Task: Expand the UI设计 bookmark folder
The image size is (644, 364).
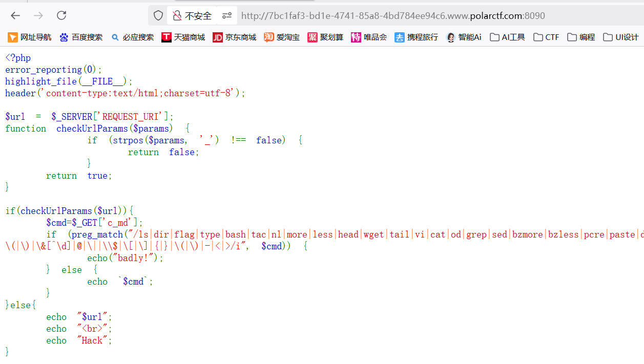Action: click(621, 37)
